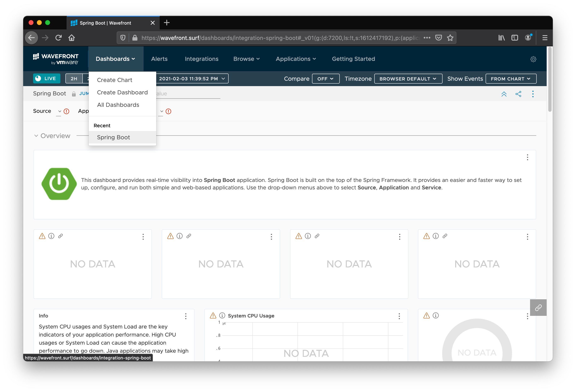Open Info panel three-dot menu
Image resolution: width=576 pixels, height=392 pixels.
(186, 316)
